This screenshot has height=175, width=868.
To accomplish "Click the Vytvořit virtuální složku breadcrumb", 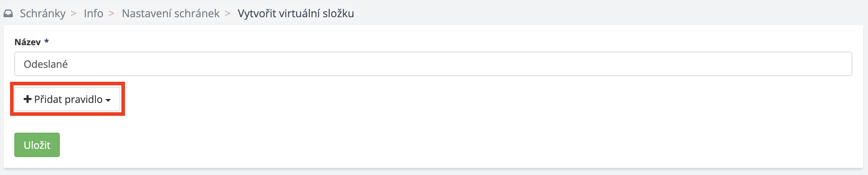I will [296, 14].
